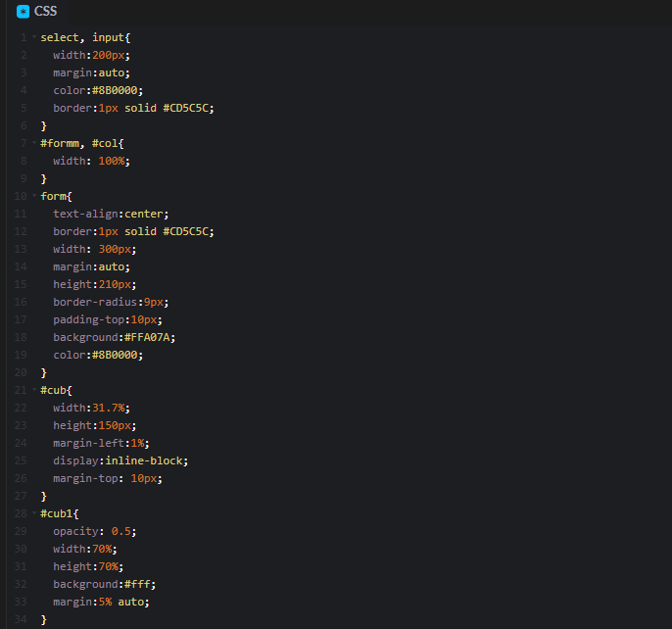Image resolution: width=672 pixels, height=629 pixels.
Task: Click 'color:#8B0000;' on line 4
Action: (98, 90)
